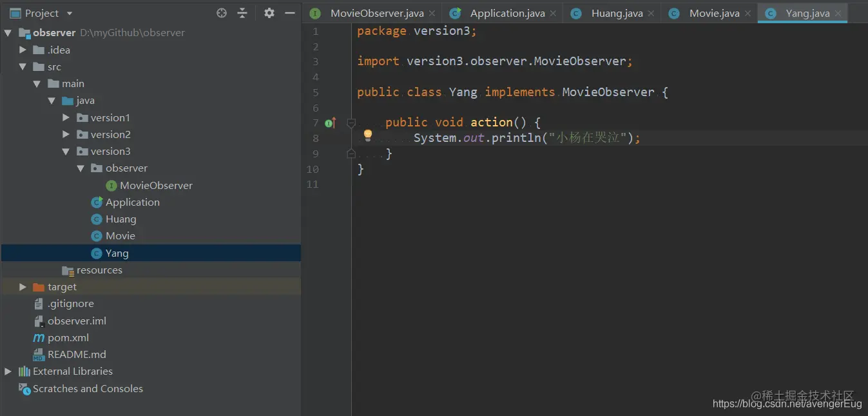Click the External Libraries bars icon
The image size is (868, 416).
[24, 371]
